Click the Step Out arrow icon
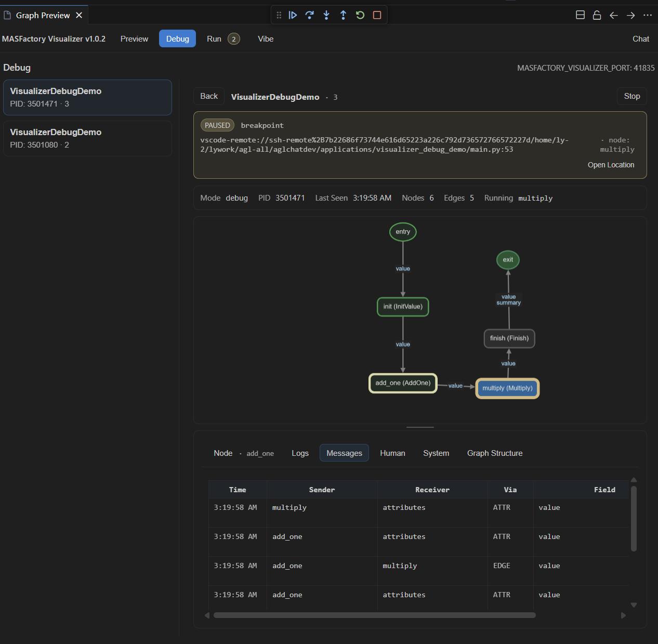The image size is (658, 644). point(343,15)
